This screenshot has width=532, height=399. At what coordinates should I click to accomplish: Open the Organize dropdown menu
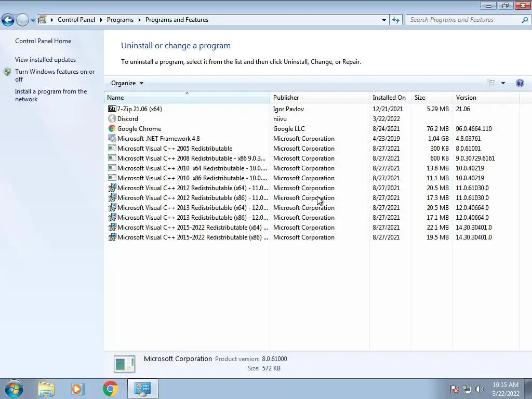[127, 83]
